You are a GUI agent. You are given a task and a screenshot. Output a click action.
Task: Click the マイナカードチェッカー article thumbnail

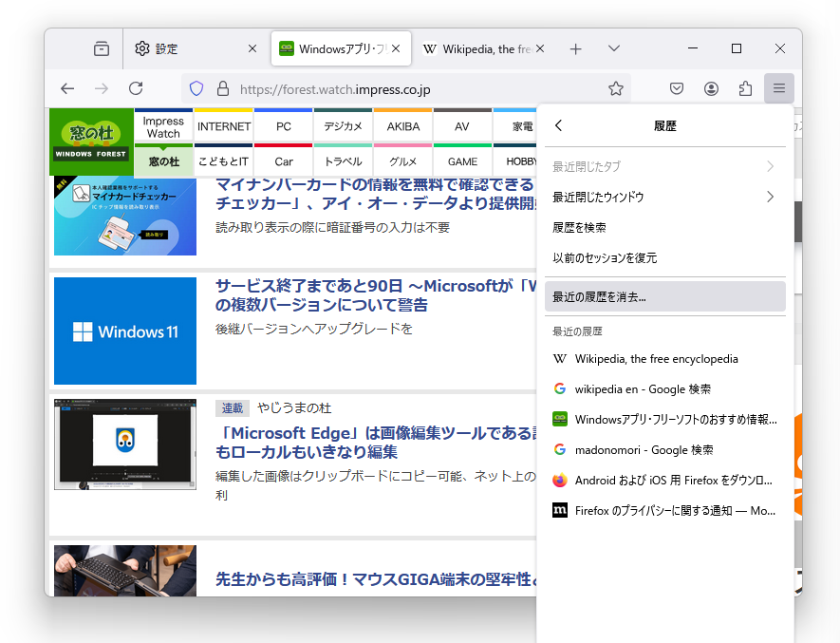[x=124, y=211]
